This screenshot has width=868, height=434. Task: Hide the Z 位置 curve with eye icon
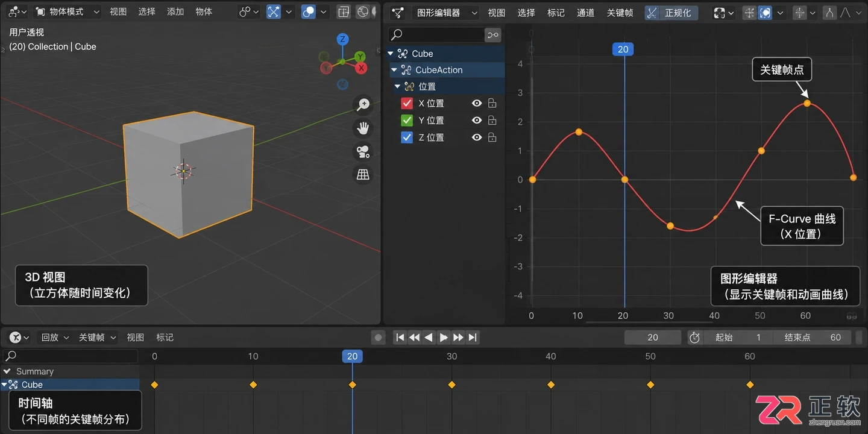477,137
